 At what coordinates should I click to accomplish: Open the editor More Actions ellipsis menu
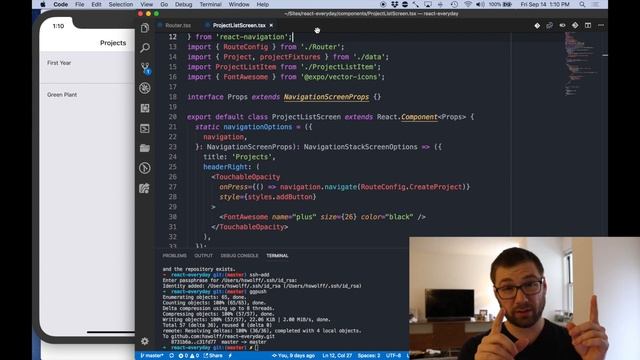[x=601, y=25]
